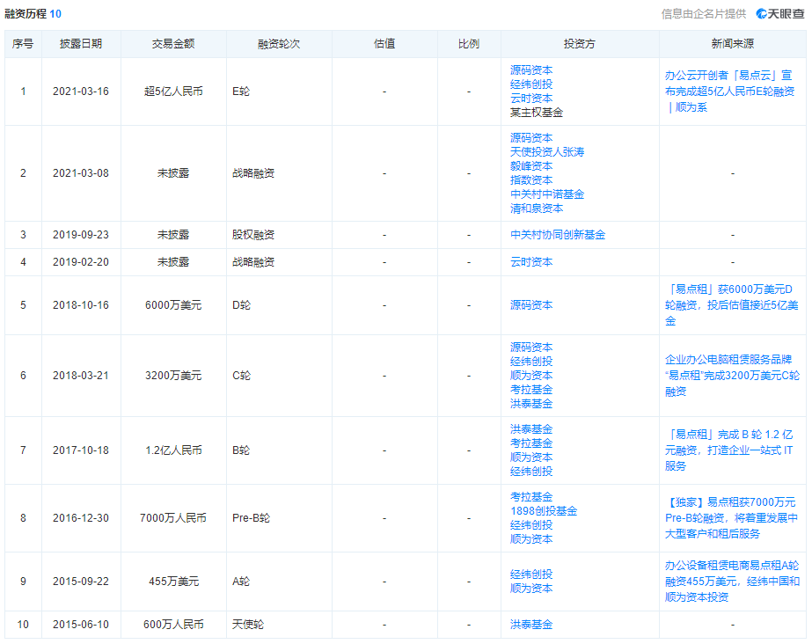Select the 2017-10-18 date cell
Screen dimensions: 812x644
coord(81,450)
